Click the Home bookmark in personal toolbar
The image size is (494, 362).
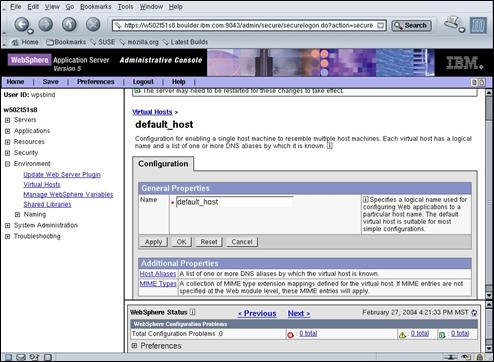pos(25,42)
